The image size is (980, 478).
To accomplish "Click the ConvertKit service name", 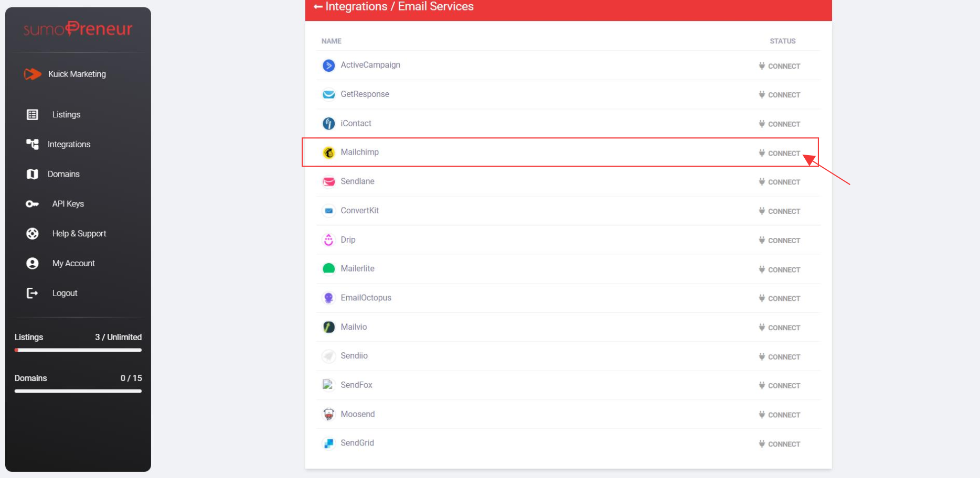I will click(x=360, y=211).
